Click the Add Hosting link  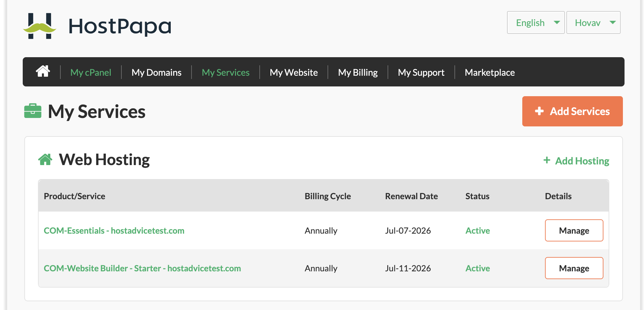click(x=576, y=161)
